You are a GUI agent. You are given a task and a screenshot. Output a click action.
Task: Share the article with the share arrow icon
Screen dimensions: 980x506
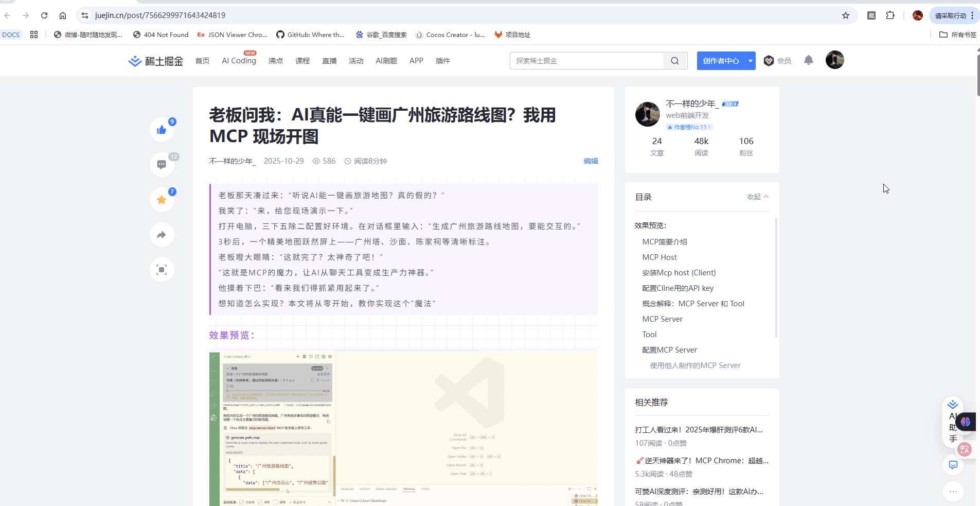[162, 235]
